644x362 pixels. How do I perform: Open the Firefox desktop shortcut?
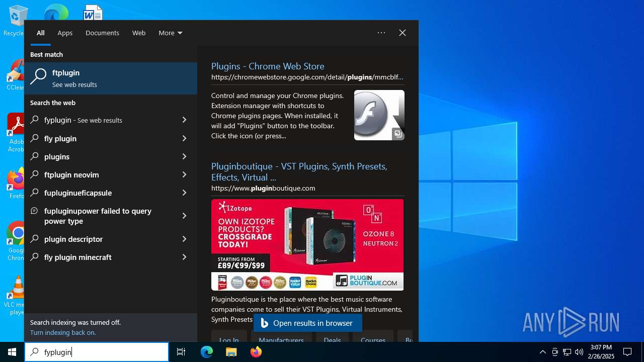click(x=16, y=184)
